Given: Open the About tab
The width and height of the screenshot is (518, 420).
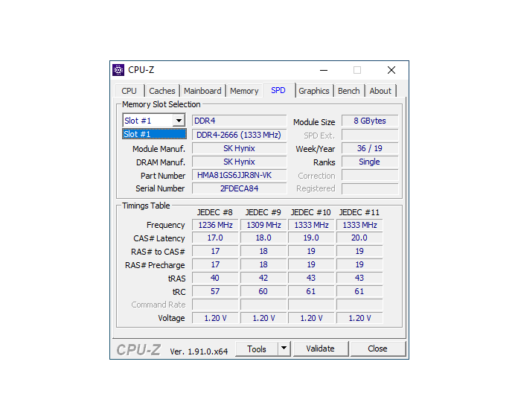Looking at the screenshot, I should pyautogui.click(x=380, y=91).
